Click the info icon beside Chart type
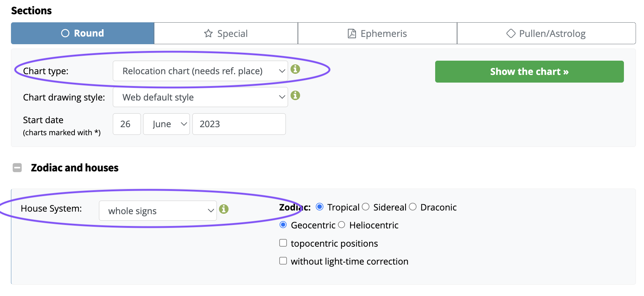 295,69
